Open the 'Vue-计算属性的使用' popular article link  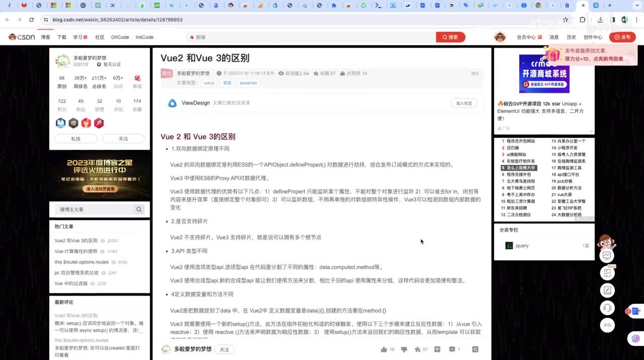(76, 251)
